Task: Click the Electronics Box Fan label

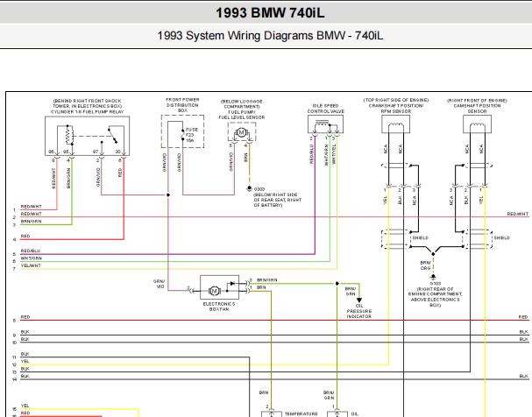Action: point(219,307)
